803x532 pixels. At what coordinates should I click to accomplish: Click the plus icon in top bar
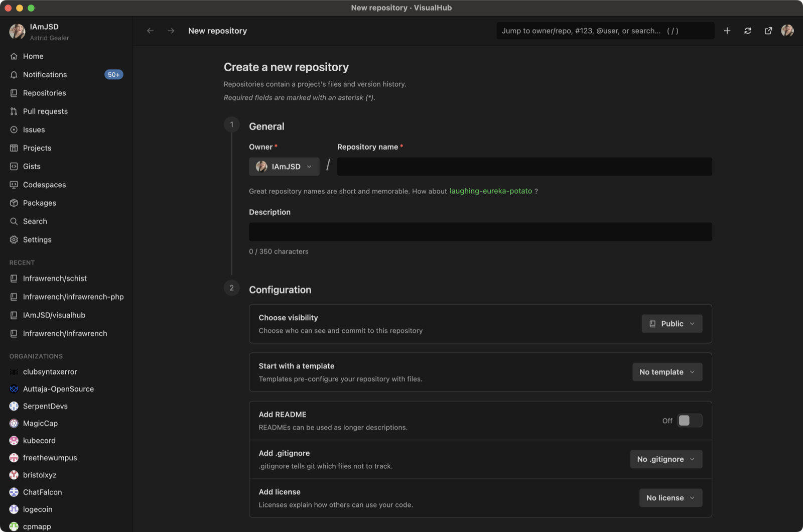coord(727,31)
